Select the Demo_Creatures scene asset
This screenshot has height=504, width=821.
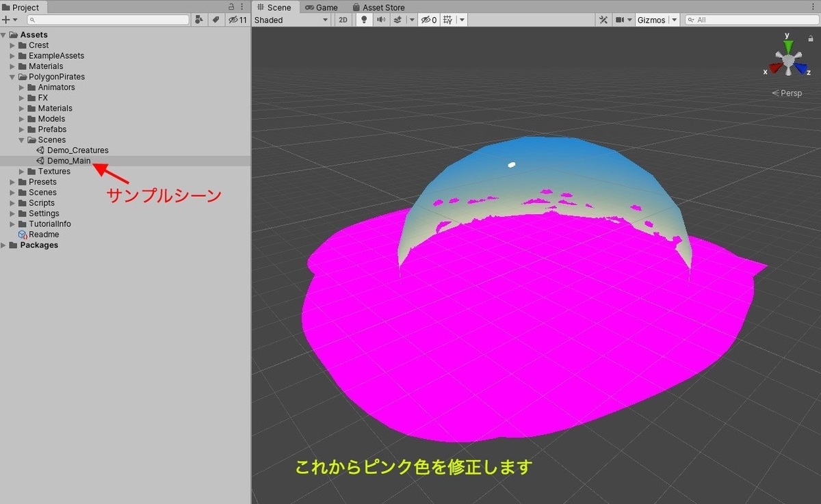coord(77,150)
